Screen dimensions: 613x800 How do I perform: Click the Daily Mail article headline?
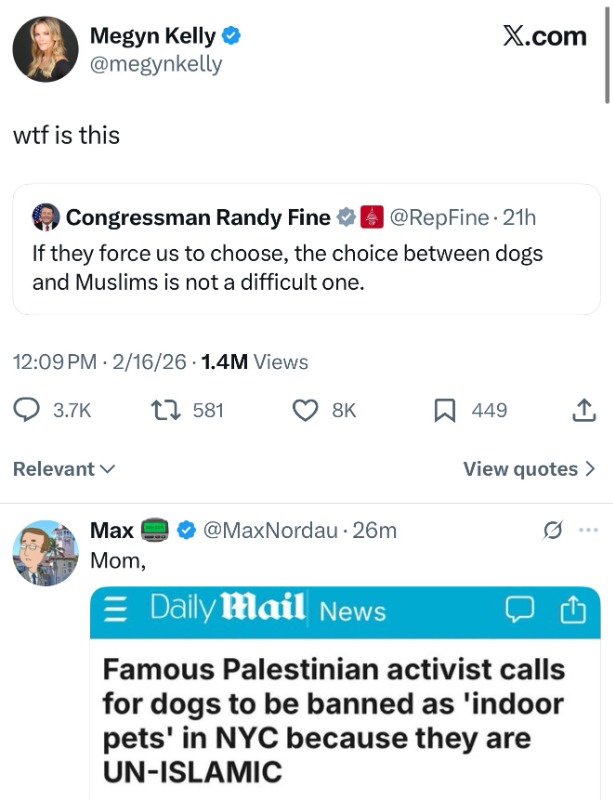point(333,720)
